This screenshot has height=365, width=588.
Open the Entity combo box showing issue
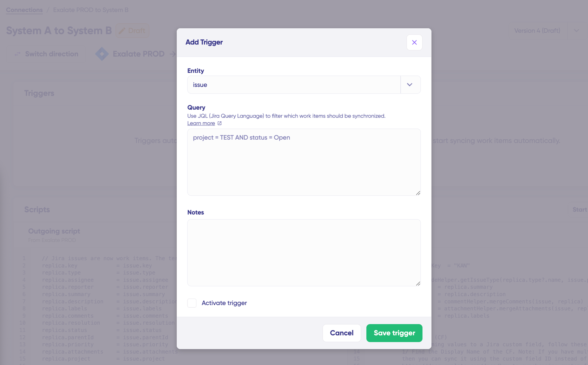[304, 85]
